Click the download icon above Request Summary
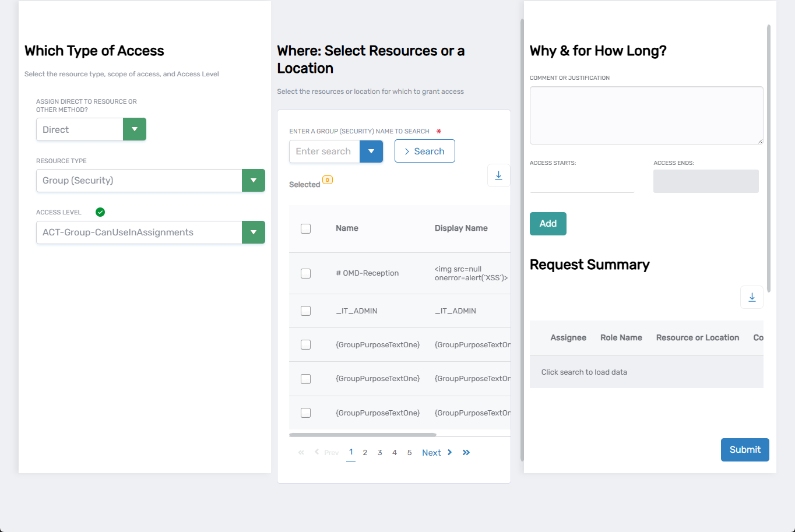 751,297
